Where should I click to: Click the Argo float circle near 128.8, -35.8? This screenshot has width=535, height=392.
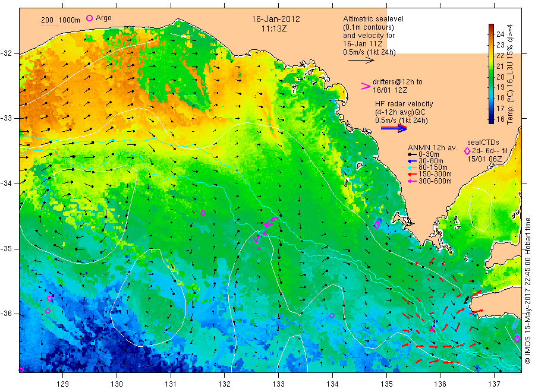coord(49,299)
